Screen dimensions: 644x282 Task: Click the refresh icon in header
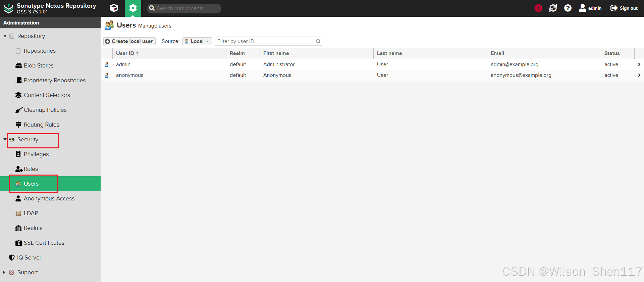[553, 8]
